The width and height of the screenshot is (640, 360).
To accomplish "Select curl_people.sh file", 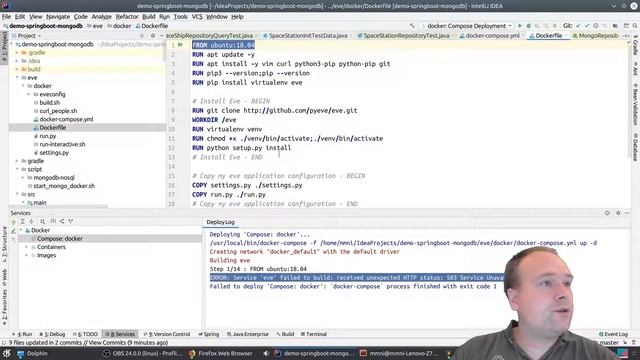I will (x=58, y=111).
